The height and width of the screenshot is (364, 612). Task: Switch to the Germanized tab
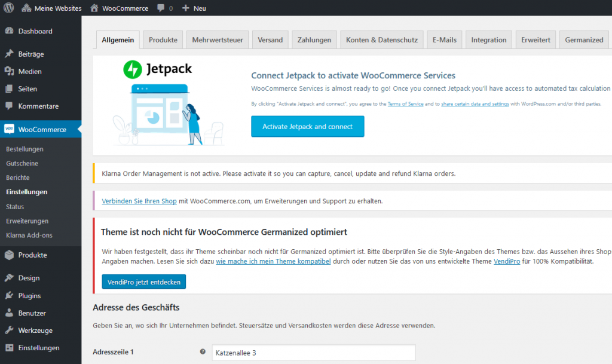[x=584, y=40]
